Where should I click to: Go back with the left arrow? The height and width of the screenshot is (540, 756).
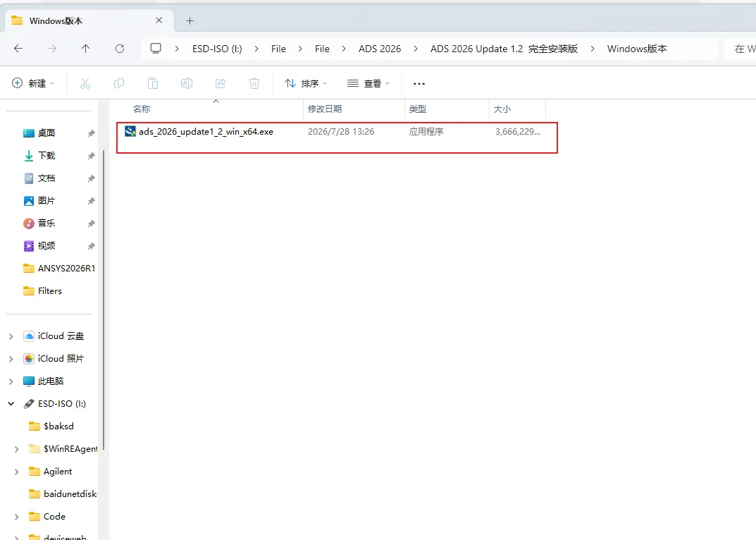(x=18, y=49)
